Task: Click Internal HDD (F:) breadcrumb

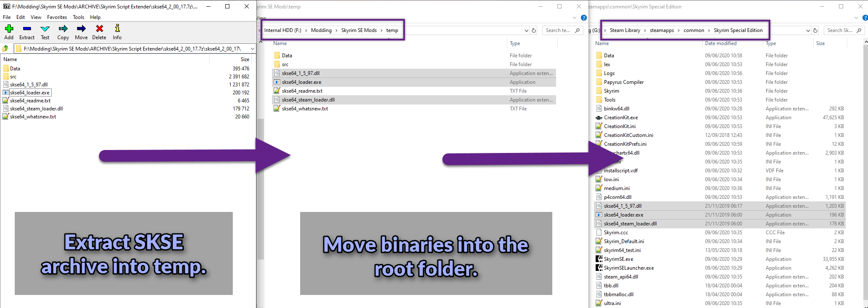Action: coord(283,30)
